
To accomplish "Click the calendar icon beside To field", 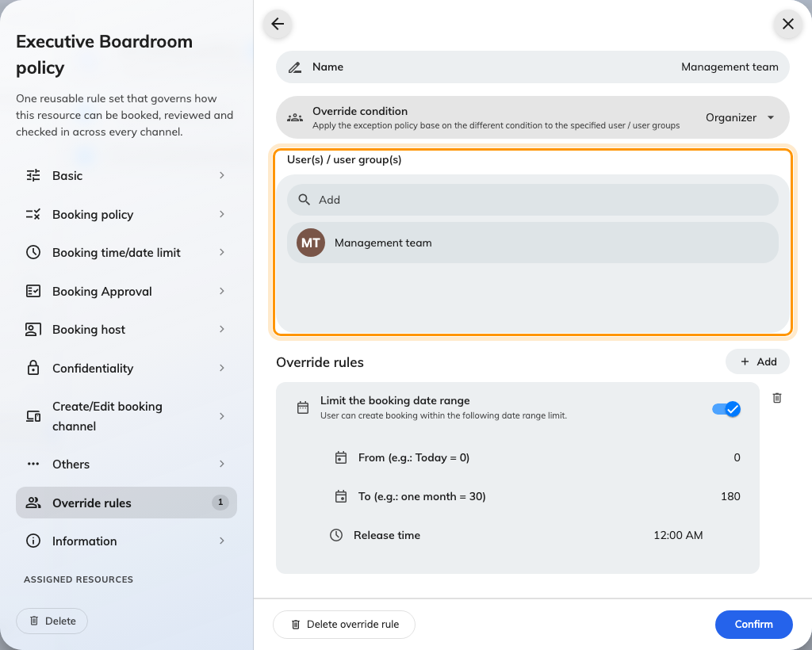I will tap(341, 496).
